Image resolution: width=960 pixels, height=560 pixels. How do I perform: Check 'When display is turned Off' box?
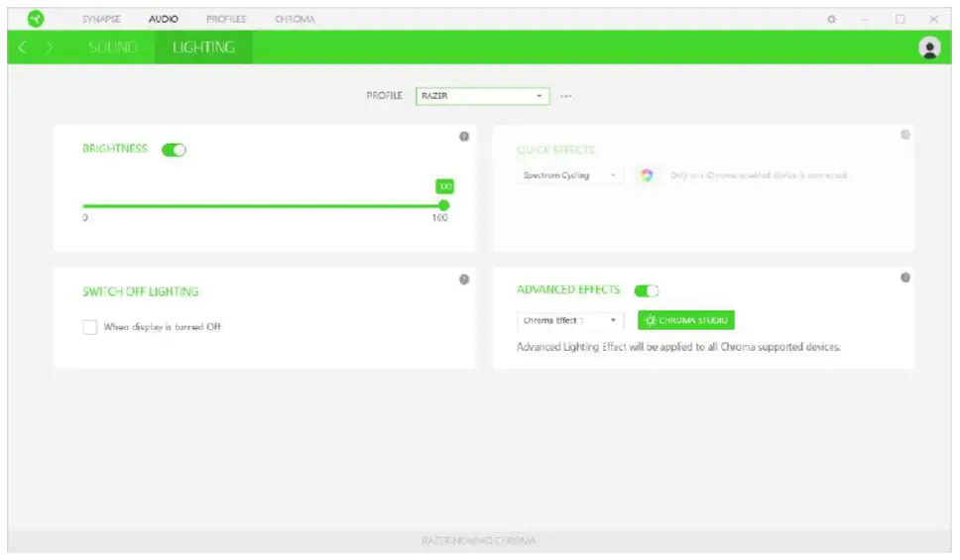tap(90, 327)
